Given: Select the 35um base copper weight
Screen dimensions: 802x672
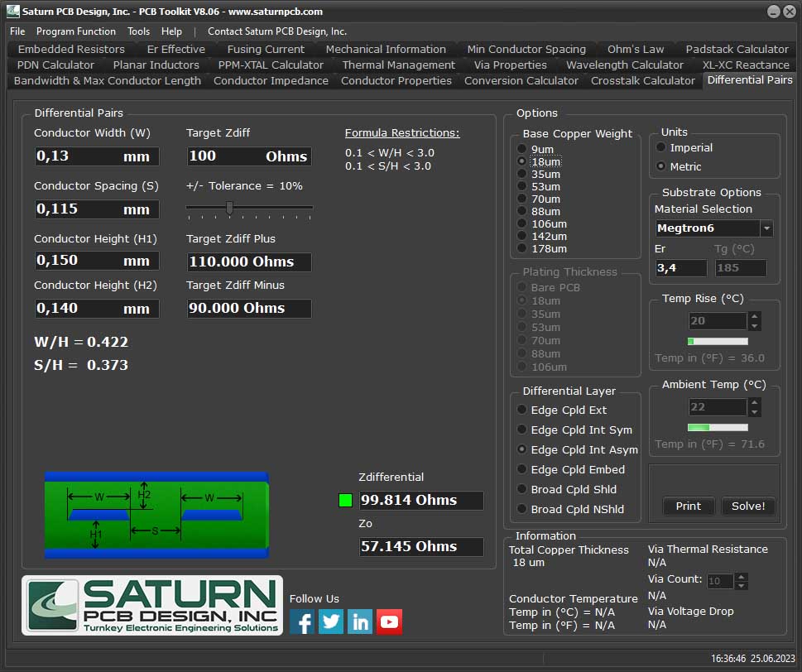Looking at the screenshot, I should pyautogui.click(x=522, y=175).
